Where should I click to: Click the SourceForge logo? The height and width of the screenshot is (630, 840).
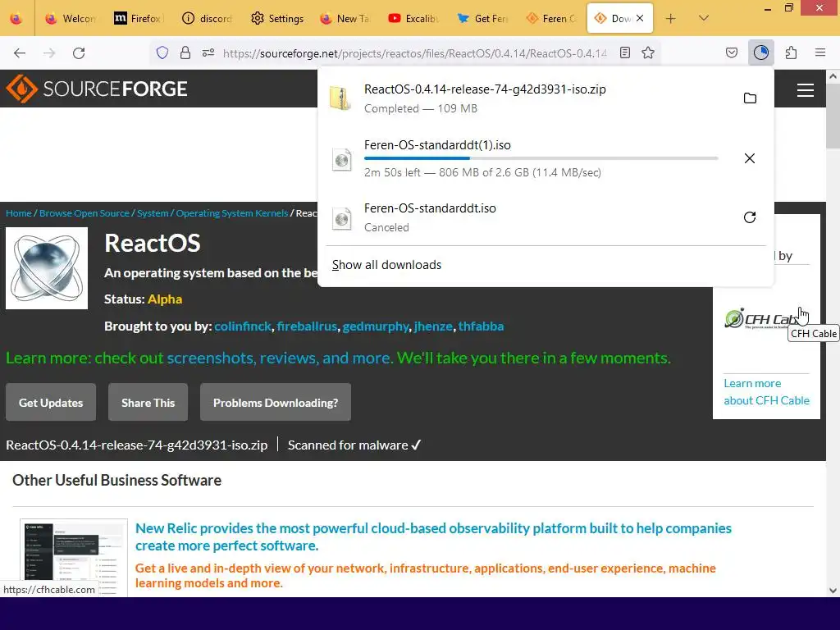(97, 89)
